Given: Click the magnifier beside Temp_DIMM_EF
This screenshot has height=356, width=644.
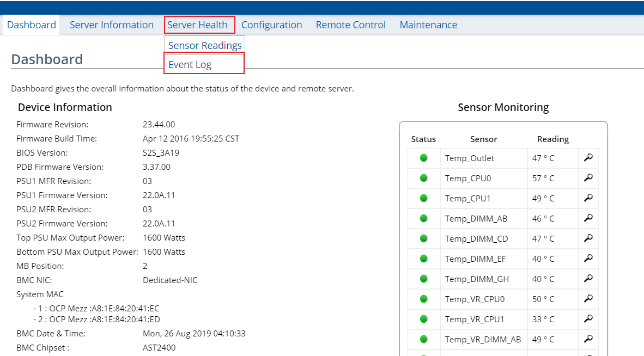Looking at the screenshot, I should point(588,259).
